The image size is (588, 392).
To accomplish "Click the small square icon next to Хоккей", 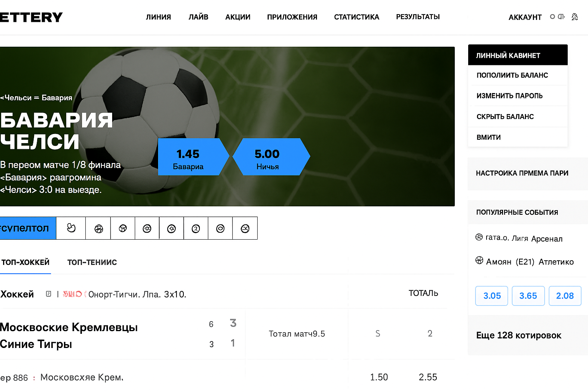I will click(x=49, y=294).
